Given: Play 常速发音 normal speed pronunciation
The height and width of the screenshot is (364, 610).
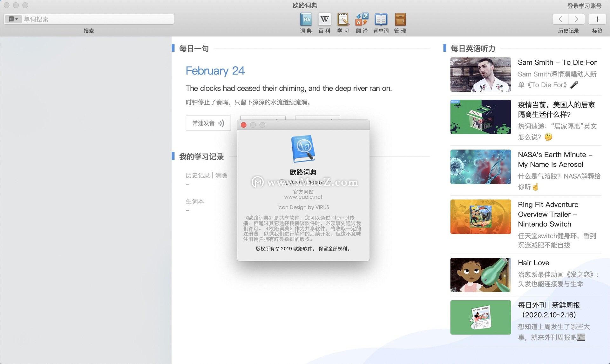Looking at the screenshot, I should 208,123.
